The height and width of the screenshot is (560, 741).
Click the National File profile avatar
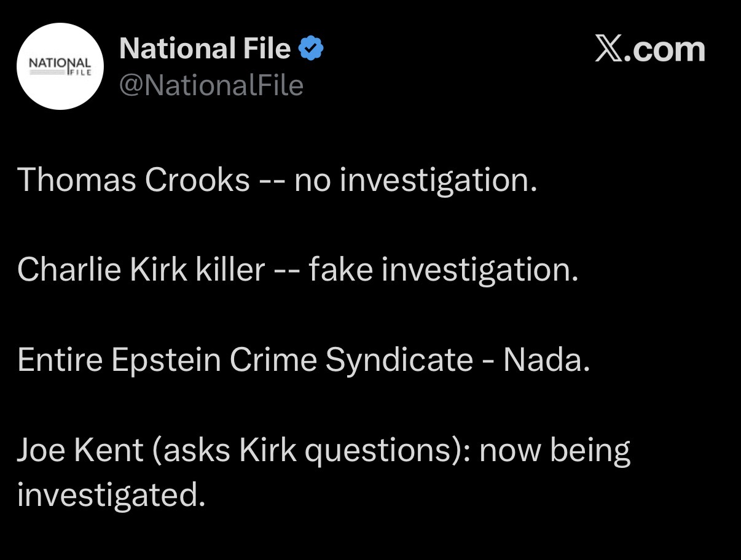click(59, 66)
